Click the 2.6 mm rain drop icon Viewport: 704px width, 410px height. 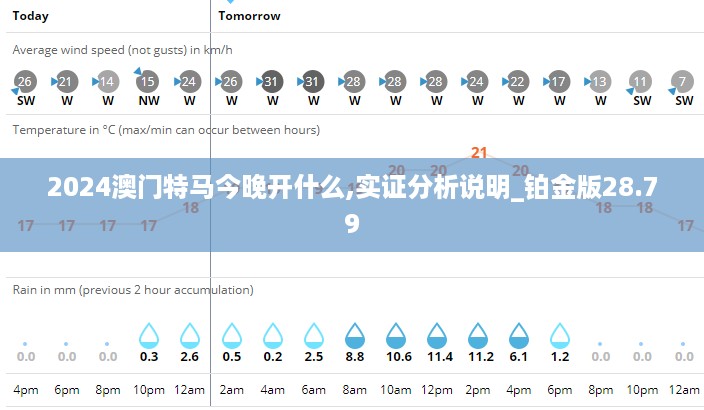pyautogui.click(x=190, y=335)
